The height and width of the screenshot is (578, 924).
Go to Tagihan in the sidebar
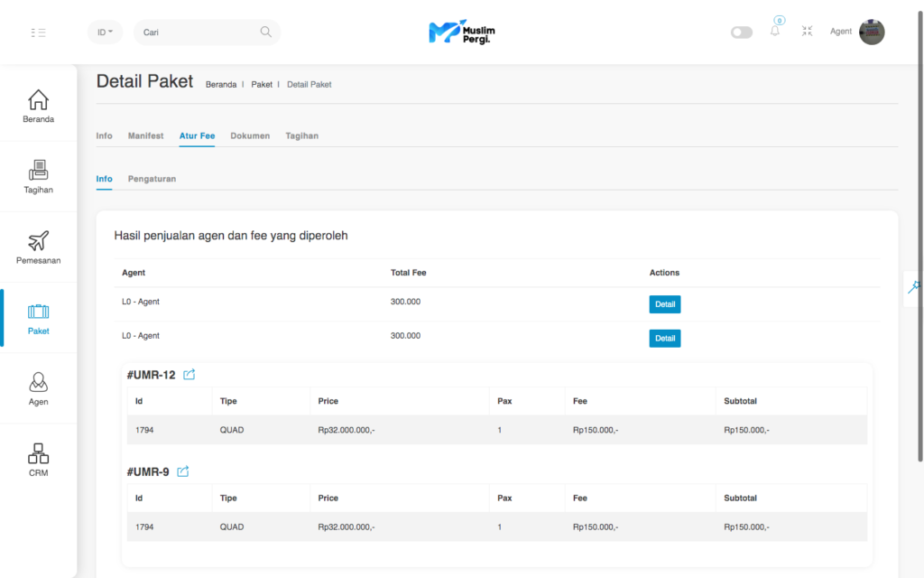38,176
